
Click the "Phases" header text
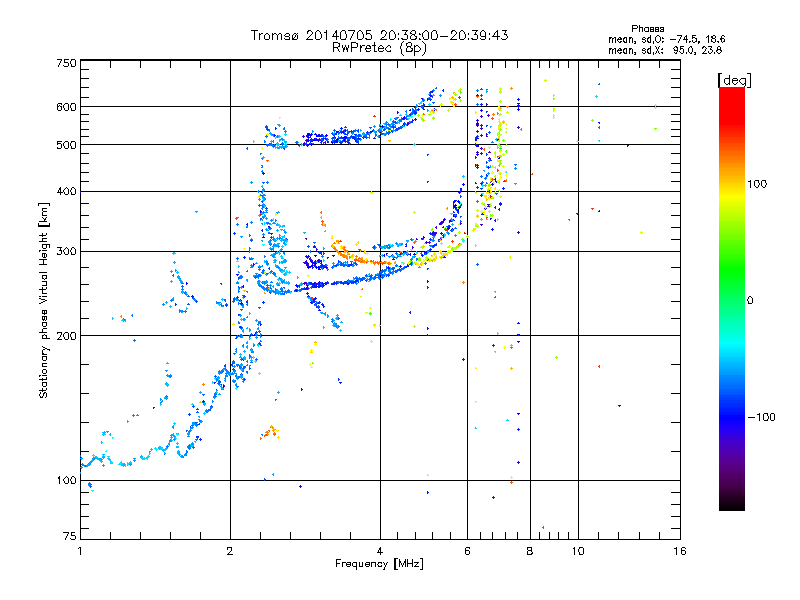pyautogui.click(x=647, y=29)
